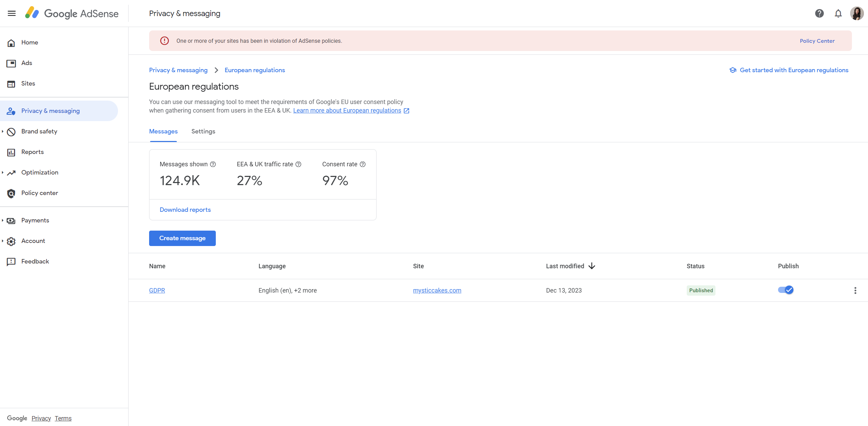The height and width of the screenshot is (426, 868).
Task: Click European regulations breadcrumb link
Action: point(255,70)
